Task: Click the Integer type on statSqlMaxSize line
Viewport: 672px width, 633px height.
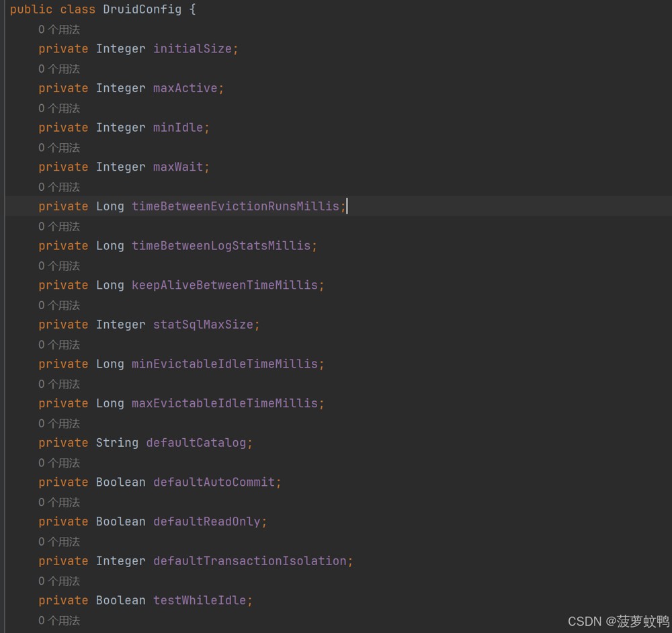Action: click(120, 325)
